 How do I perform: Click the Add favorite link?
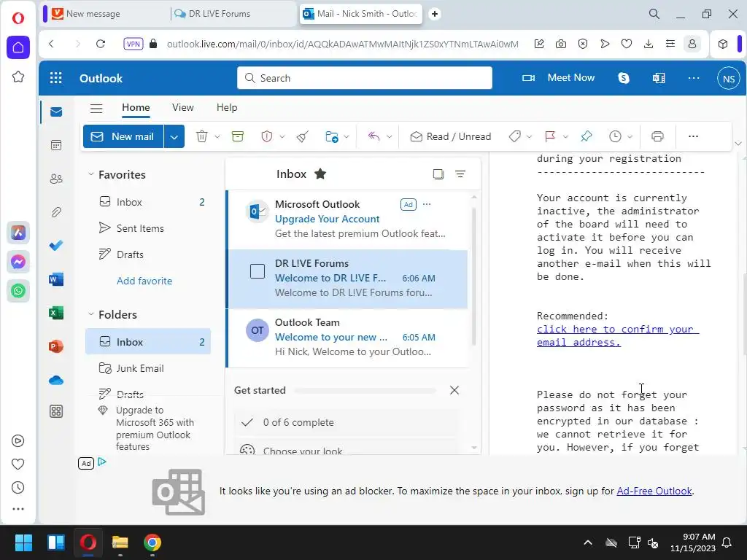pyautogui.click(x=144, y=281)
